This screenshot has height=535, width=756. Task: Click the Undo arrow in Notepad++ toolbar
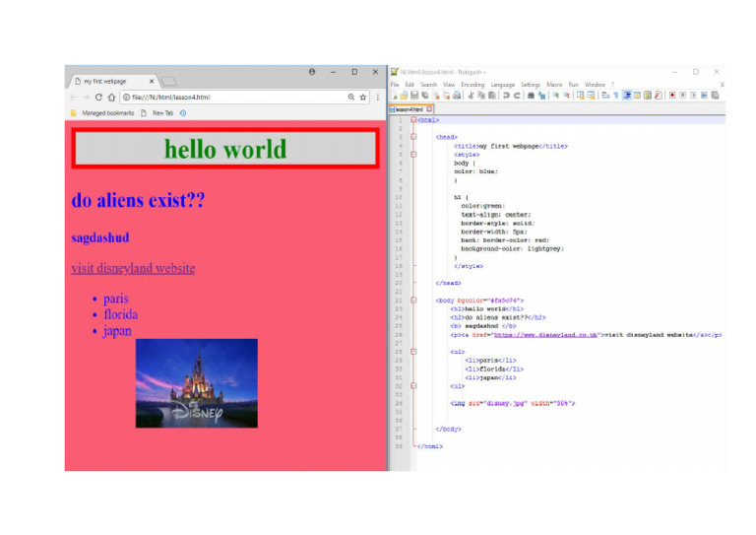[x=506, y=96]
